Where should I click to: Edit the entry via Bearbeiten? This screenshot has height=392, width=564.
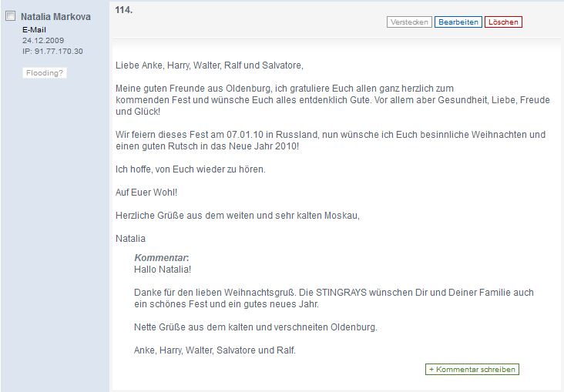point(458,22)
